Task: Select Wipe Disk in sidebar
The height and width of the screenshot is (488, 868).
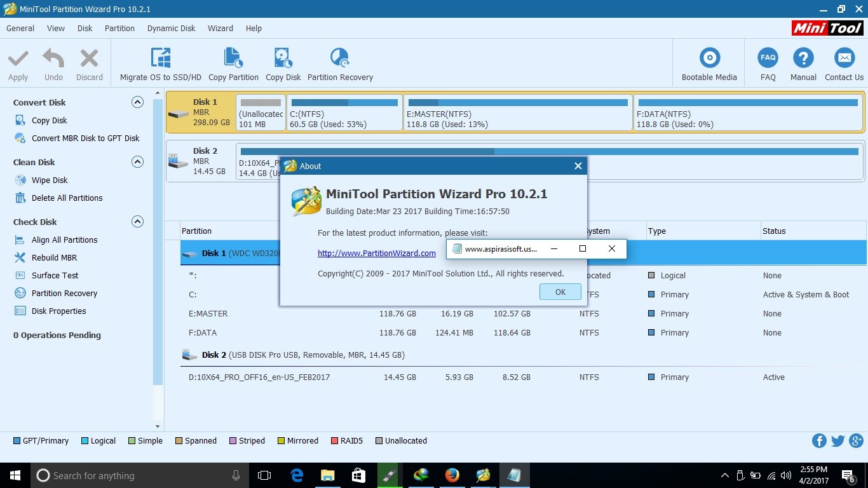Action: click(50, 180)
